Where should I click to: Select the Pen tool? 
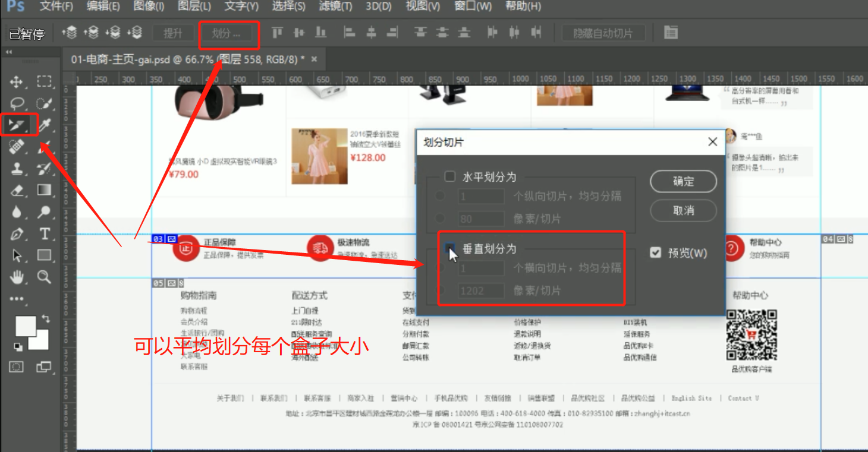(17, 234)
